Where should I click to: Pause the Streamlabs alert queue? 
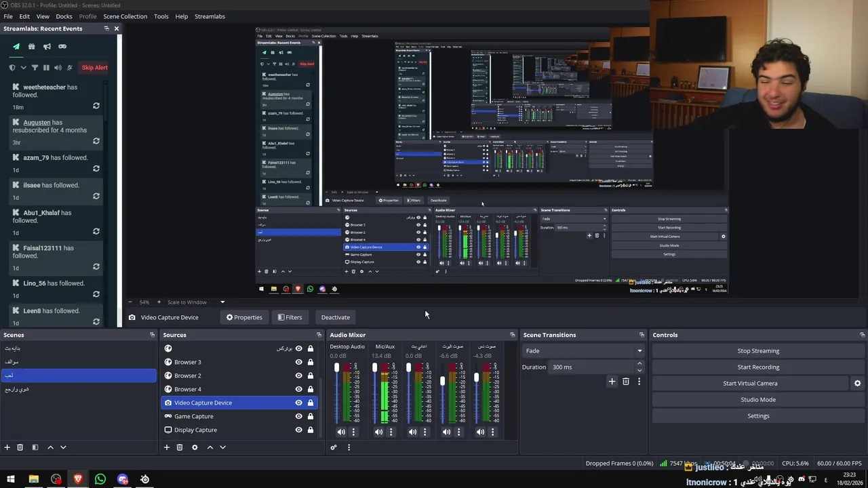tap(46, 68)
